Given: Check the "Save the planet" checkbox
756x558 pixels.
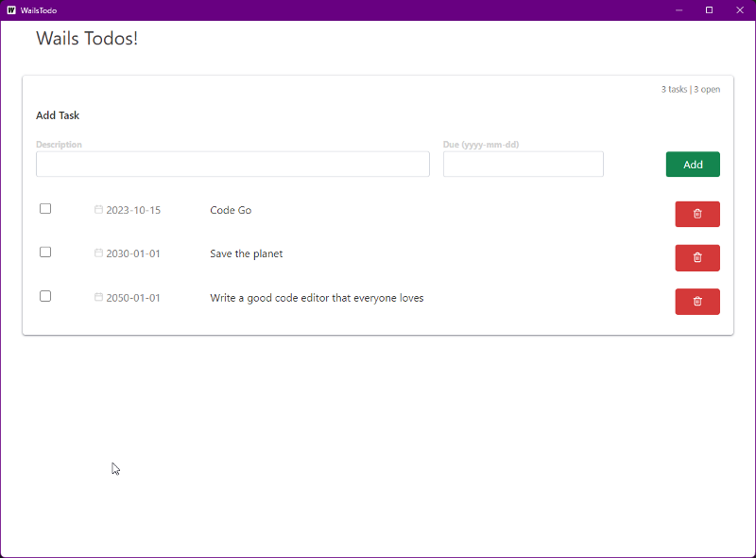Looking at the screenshot, I should [x=45, y=252].
